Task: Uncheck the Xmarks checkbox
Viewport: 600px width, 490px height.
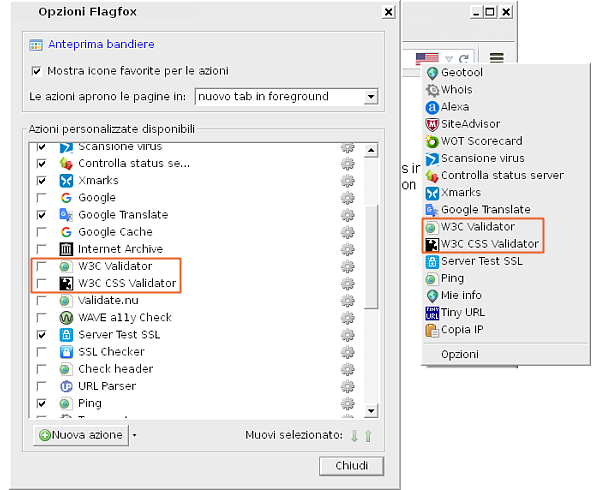Action: 41,181
